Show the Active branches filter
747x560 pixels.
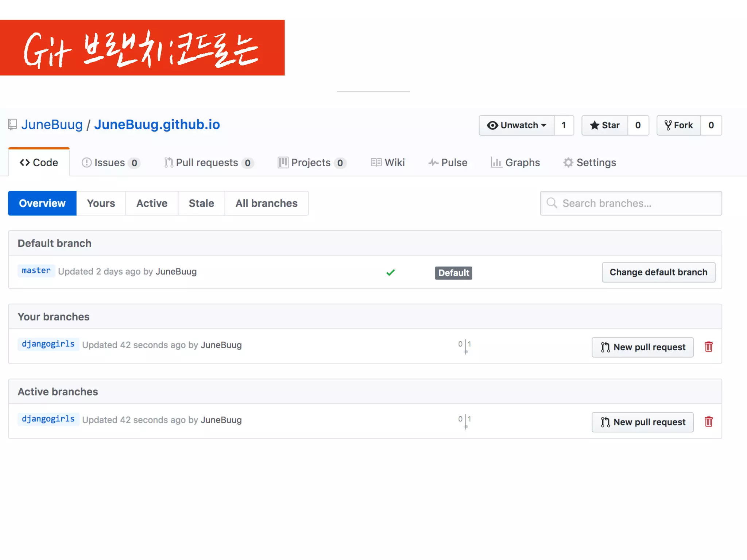click(152, 203)
